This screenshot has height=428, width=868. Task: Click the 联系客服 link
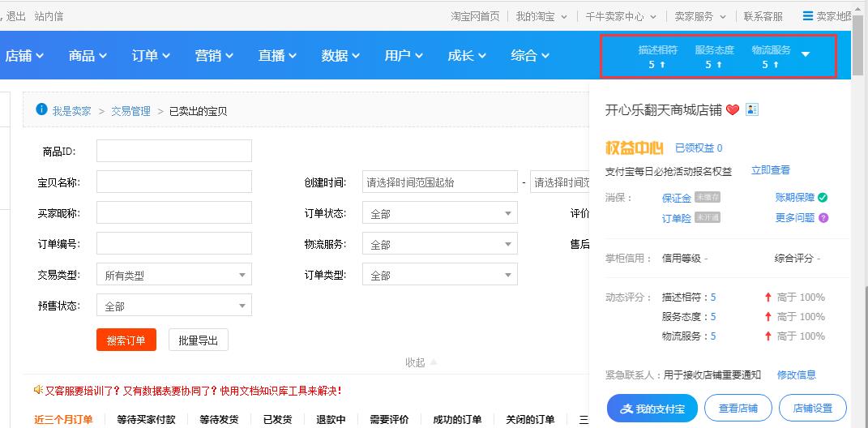(x=763, y=16)
